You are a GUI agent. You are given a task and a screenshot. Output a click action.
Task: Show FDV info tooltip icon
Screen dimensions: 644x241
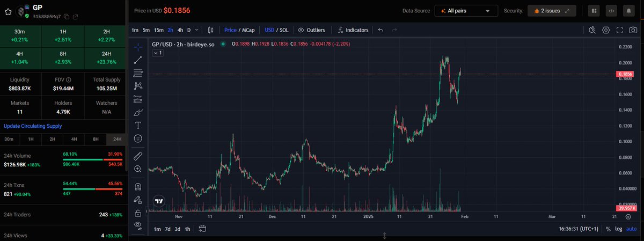[69, 79]
